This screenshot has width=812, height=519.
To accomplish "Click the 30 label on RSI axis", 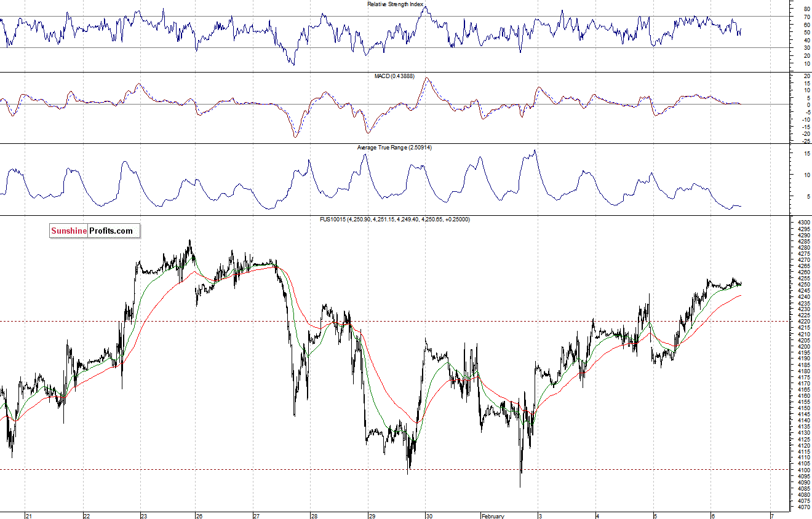I will click(x=806, y=48).
